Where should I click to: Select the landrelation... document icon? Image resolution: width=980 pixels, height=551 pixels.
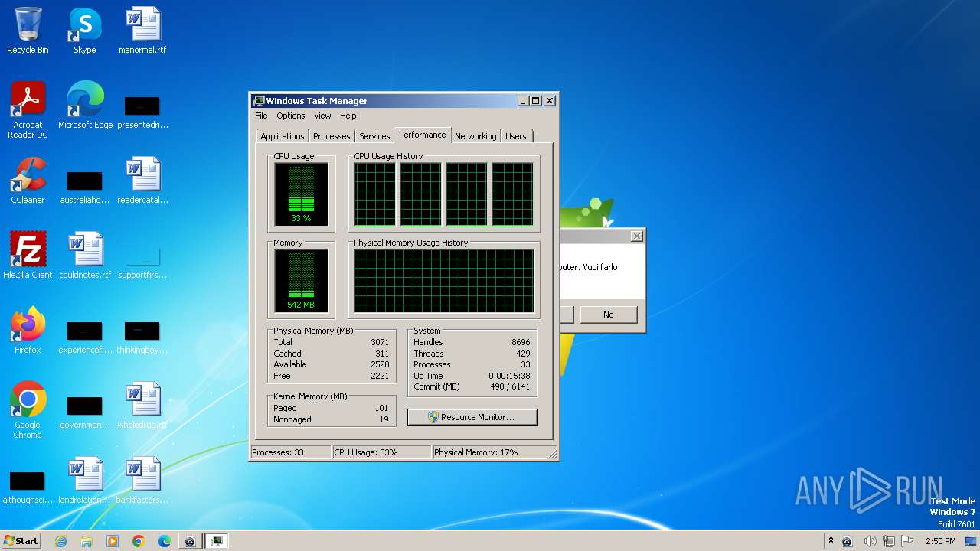(x=85, y=480)
